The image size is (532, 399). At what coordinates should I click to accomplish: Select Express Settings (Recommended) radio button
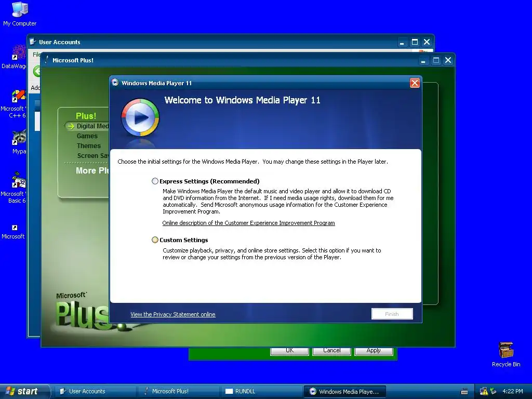click(155, 181)
